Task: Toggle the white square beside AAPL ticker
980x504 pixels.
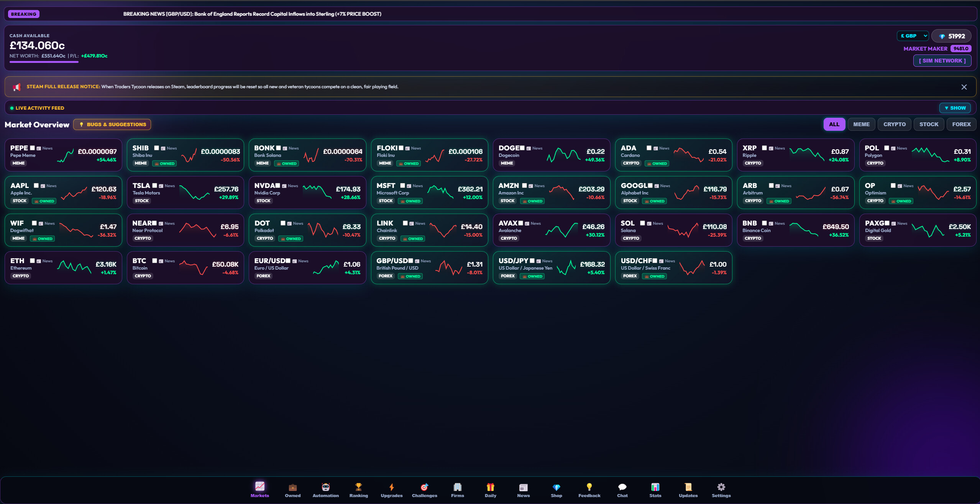Action: click(x=36, y=185)
